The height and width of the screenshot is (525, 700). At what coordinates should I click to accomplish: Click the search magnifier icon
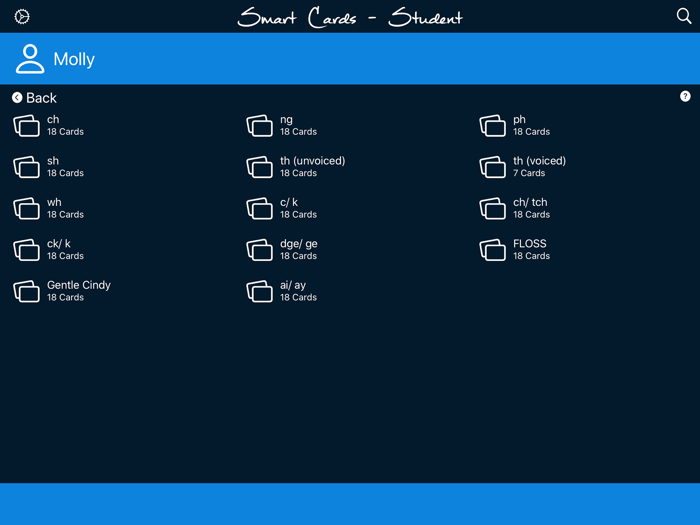[683, 16]
